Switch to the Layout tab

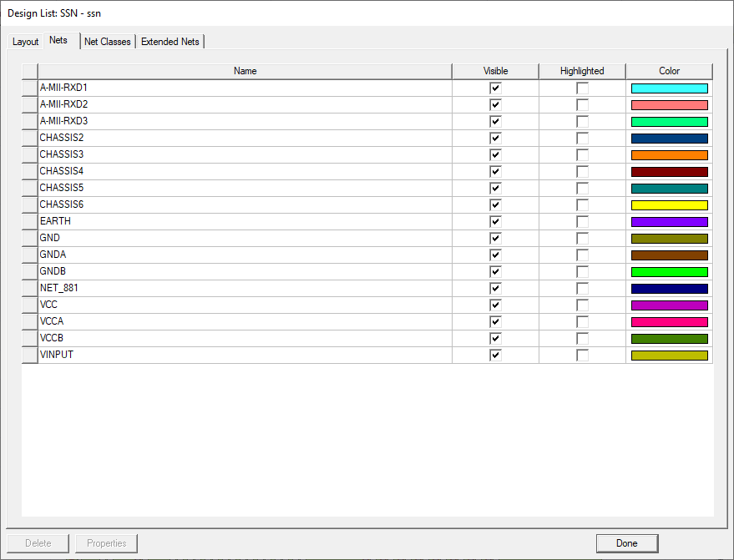[25, 41]
